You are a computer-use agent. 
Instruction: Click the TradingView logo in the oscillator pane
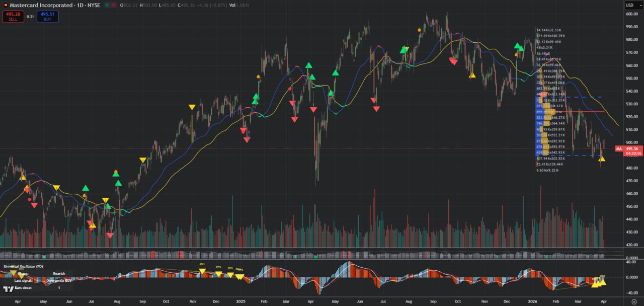[8, 289]
